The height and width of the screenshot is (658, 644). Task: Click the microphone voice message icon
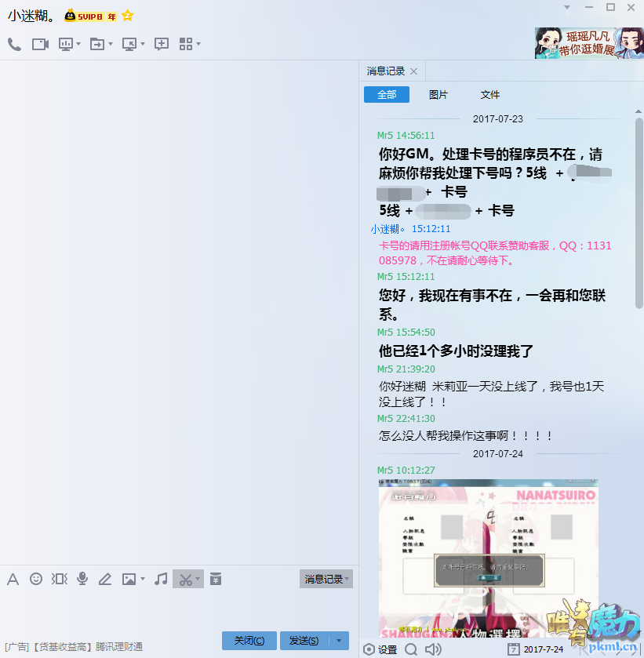(82, 579)
